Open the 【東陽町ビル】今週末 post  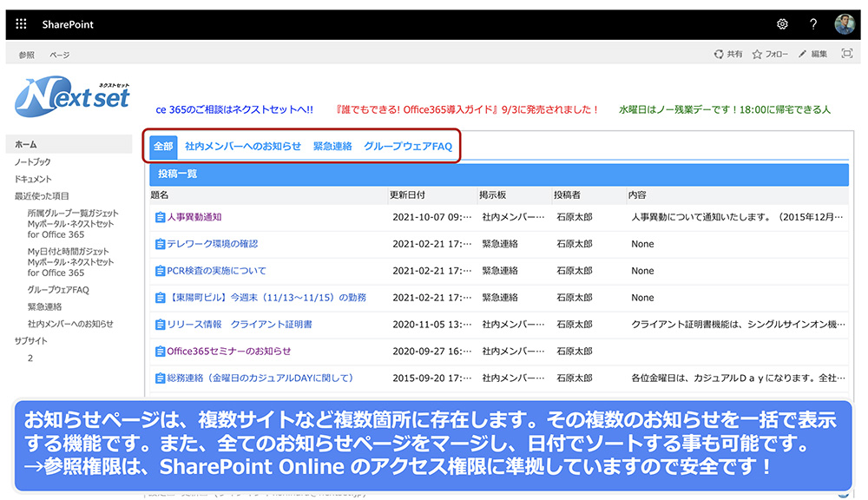click(x=266, y=298)
